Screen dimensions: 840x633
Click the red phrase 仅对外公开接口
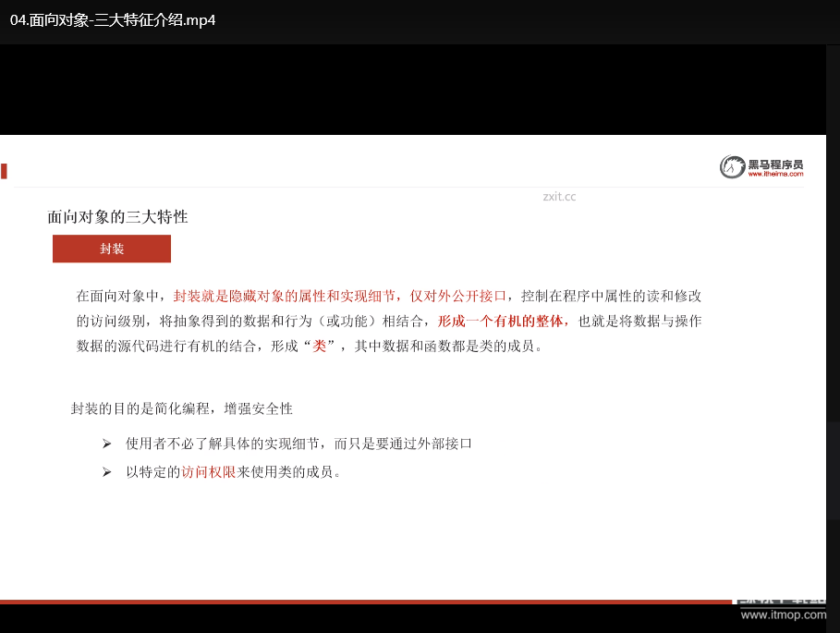(457, 296)
